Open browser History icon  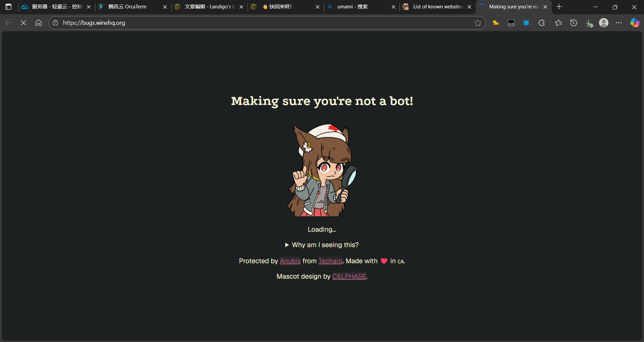tap(574, 23)
